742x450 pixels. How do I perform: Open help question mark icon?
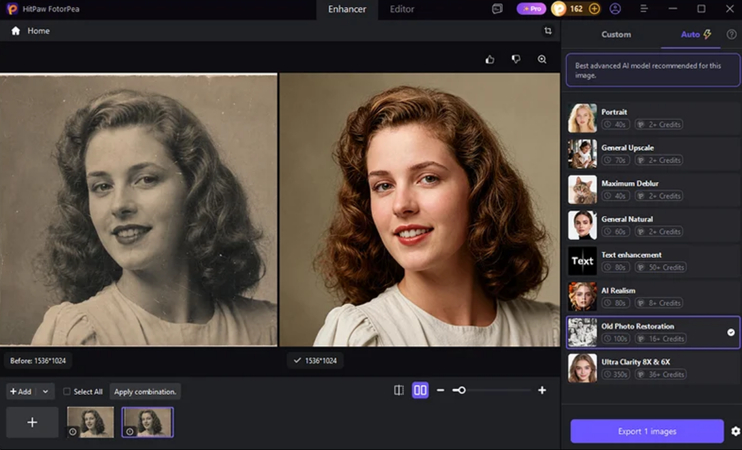click(731, 35)
